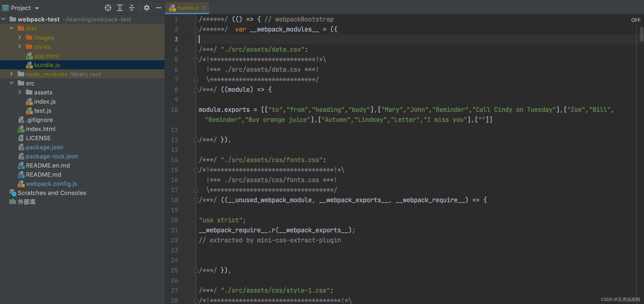Click the Expand All icon in Project toolbar
The height and width of the screenshot is (304, 644).
click(120, 8)
